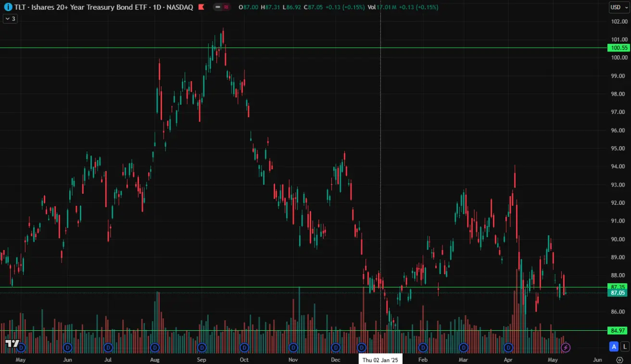631x364 pixels.
Task: Click the high value H87.31
Action: pos(271,7)
